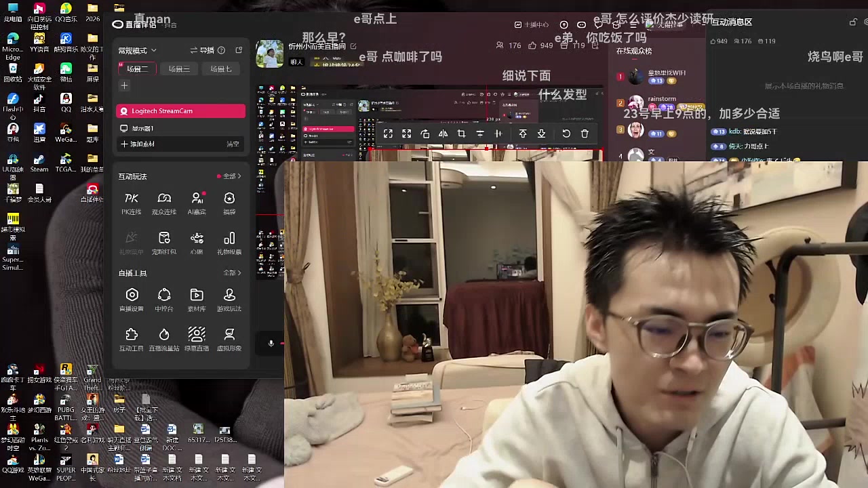Select 显示器1 display source

pyautogui.click(x=180, y=128)
